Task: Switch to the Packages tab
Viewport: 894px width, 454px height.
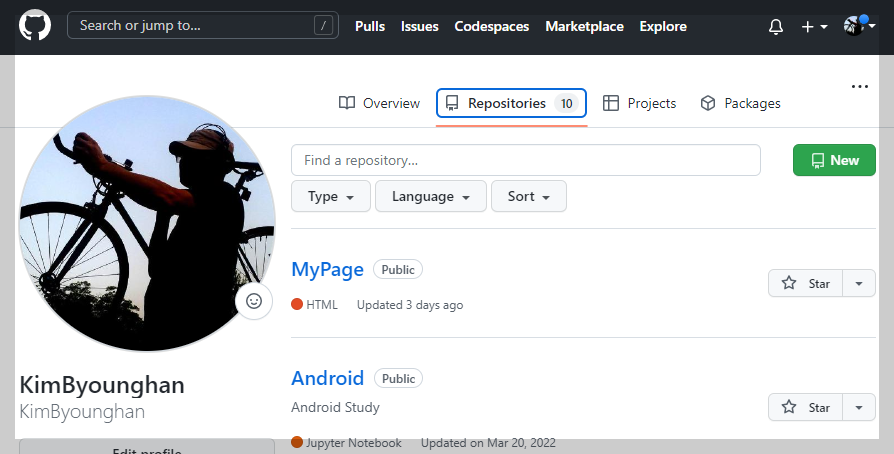Action: [740, 103]
